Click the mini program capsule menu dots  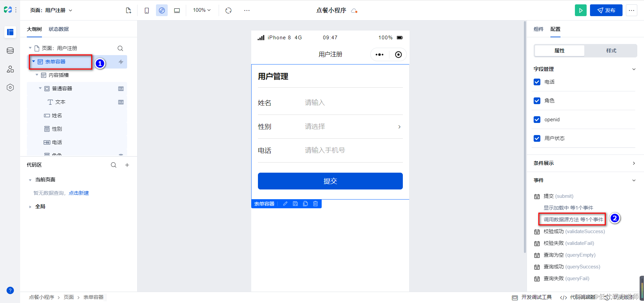(380, 54)
